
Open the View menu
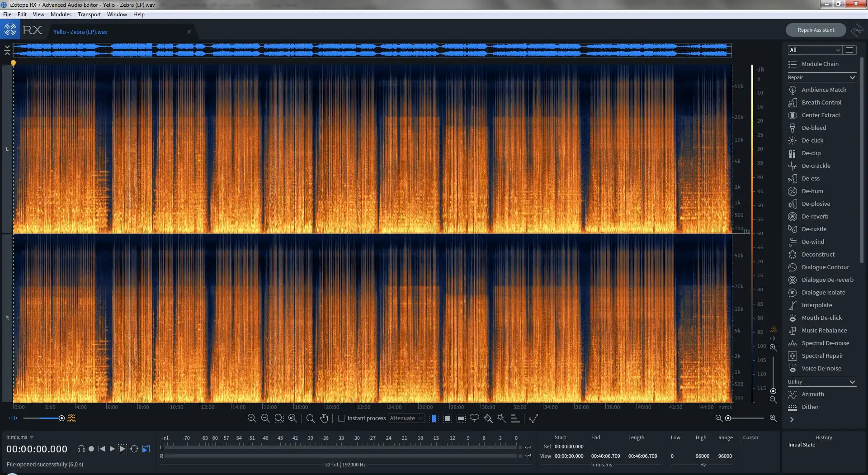pos(38,14)
